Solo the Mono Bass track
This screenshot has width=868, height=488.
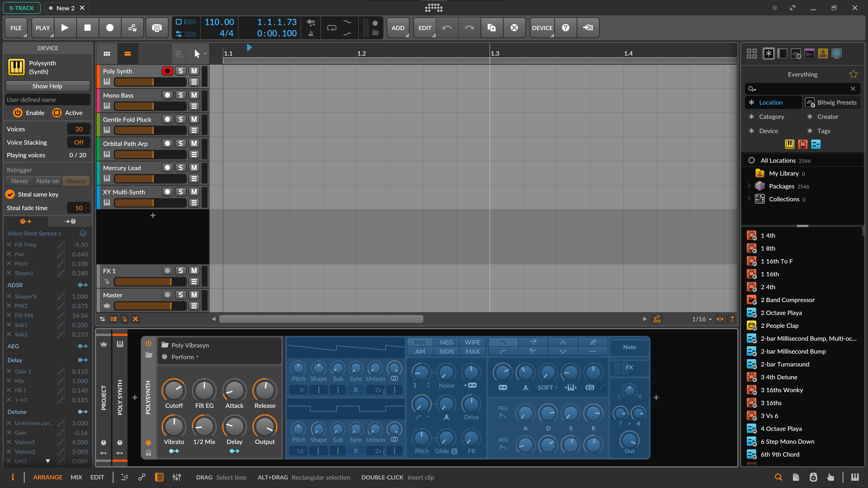pos(181,95)
